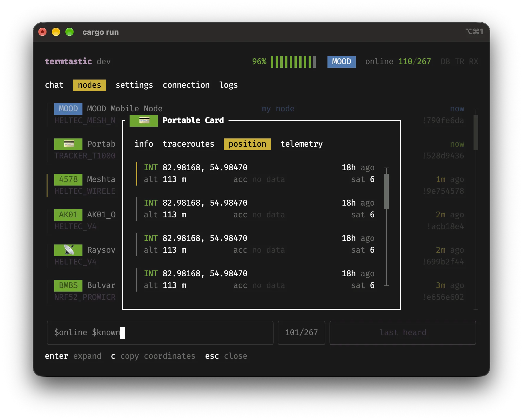Click the blue MOOD badge in top bar

(x=342, y=62)
